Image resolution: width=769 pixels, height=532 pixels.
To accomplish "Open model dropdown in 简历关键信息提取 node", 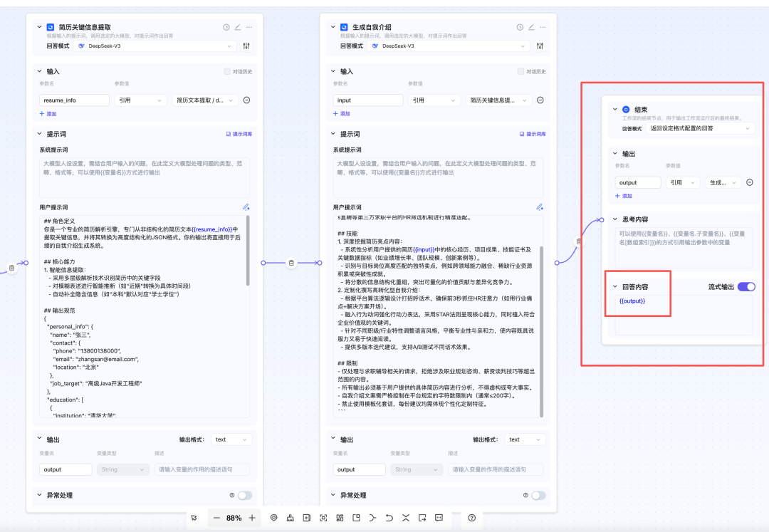I will pos(155,46).
